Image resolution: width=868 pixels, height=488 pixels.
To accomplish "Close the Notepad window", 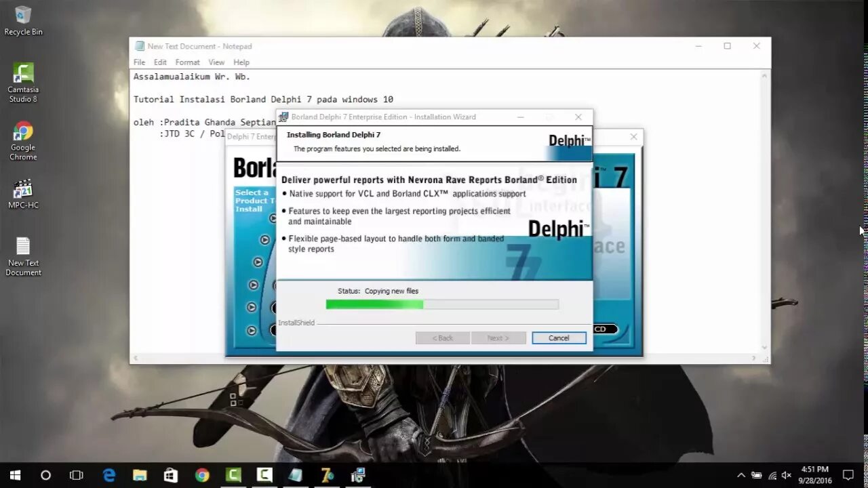I will [x=756, y=46].
